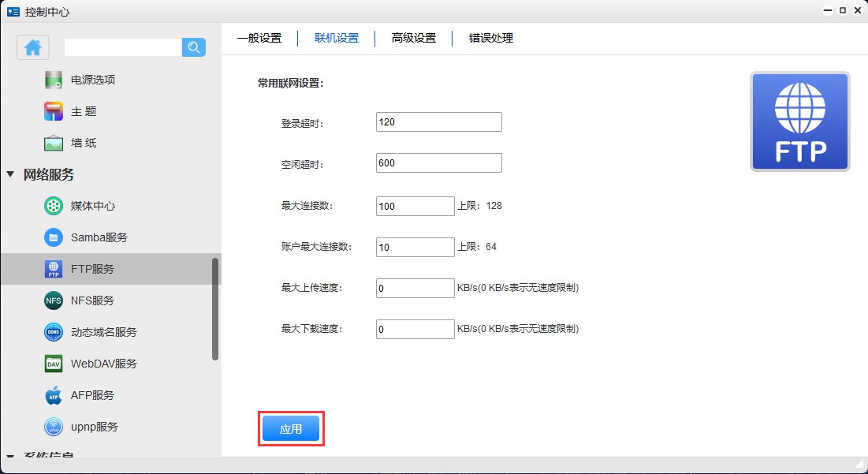Open 媒体中心 media center icon
The height and width of the screenshot is (474, 868).
point(54,206)
